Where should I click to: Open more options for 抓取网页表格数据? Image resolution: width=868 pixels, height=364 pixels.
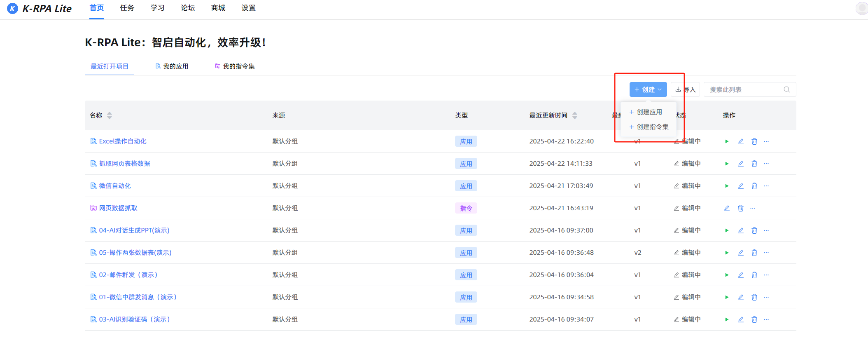tap(766, 164)
